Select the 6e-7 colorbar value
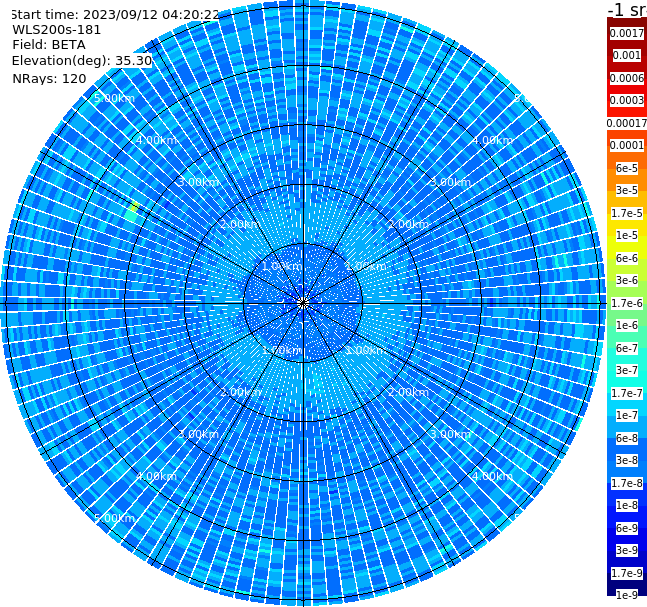The width and height of the screenshot is (647, 607). (627, 348)
